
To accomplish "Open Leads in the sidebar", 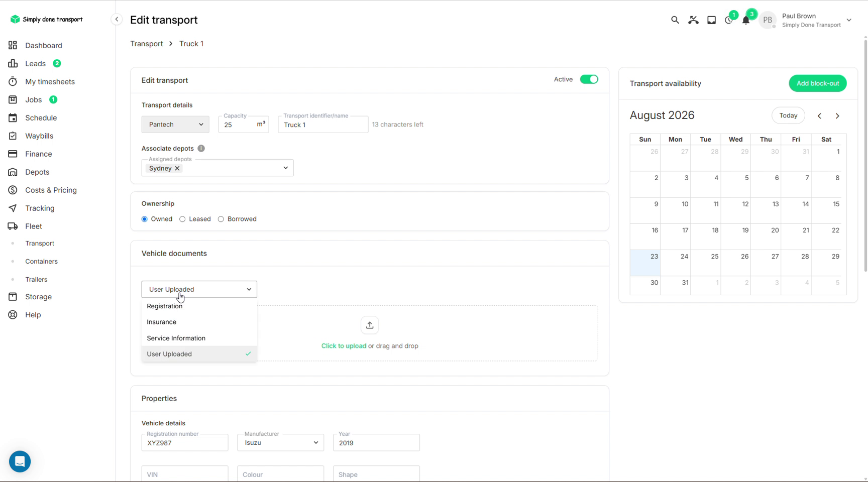I will tap(35, 63).
